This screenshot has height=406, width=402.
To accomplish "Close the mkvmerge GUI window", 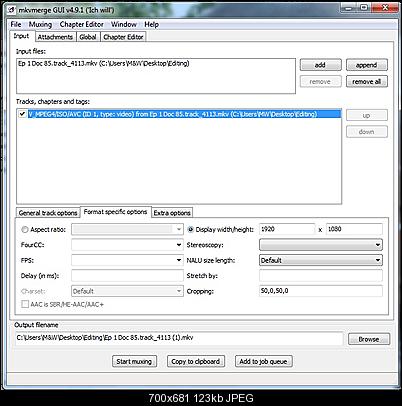I will [x=386, y=8].
